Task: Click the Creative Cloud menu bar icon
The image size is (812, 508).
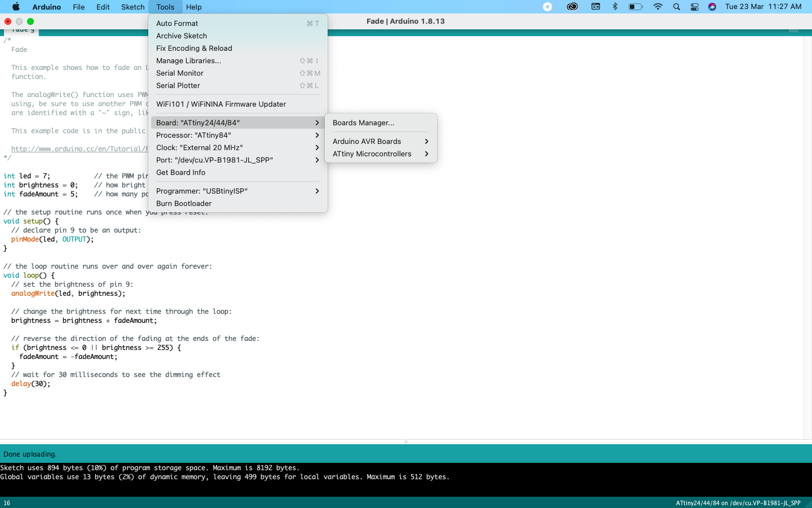Action: (572, 7)
